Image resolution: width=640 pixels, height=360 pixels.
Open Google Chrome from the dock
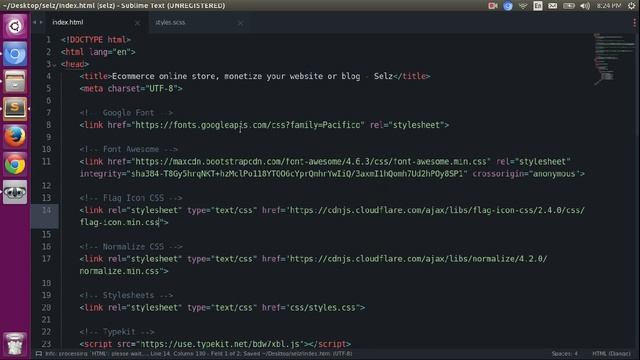[15, 164]
